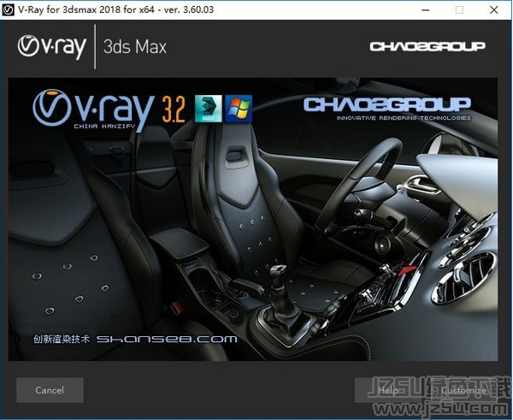The height and width of the screenshot is (420, 513).
Task: Click the Chaosgroup logo in header
Action: (x=427, y=46)
